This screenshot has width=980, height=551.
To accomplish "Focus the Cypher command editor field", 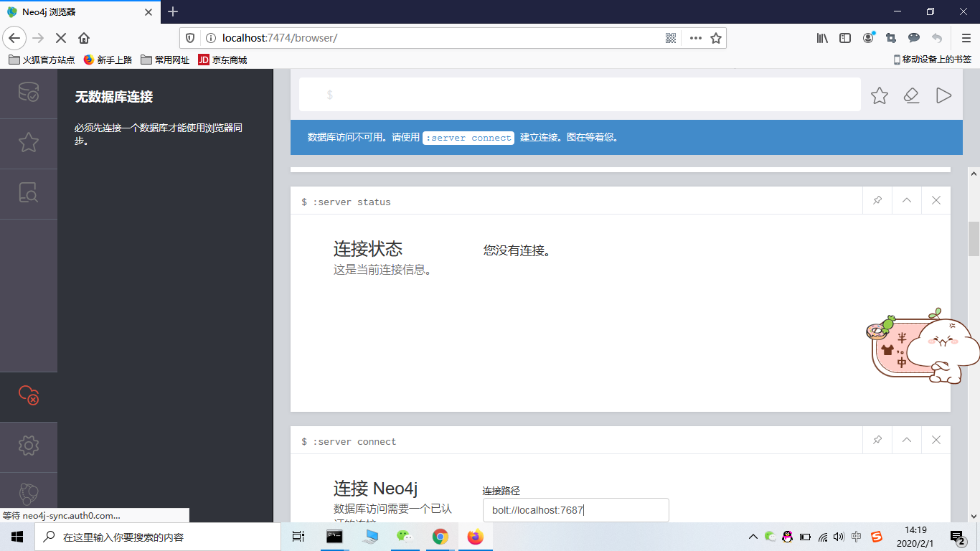I will 580,95.
